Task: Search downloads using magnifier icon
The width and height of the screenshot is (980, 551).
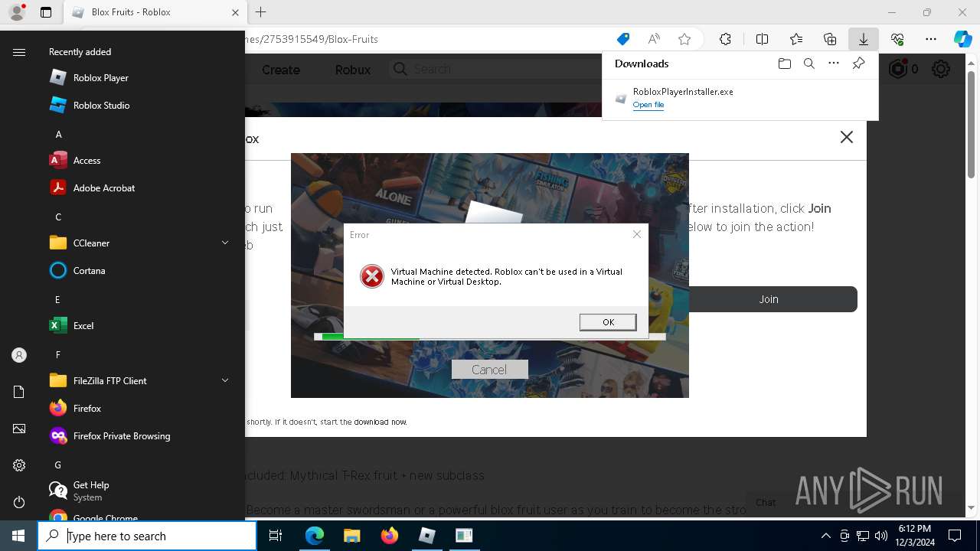Action: [x=808, y=64]
